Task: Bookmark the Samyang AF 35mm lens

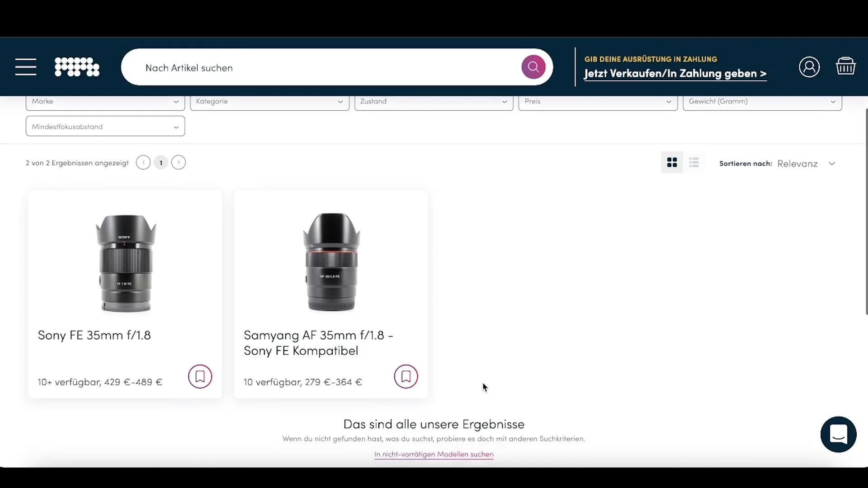Action: click(x=406, y=376)
